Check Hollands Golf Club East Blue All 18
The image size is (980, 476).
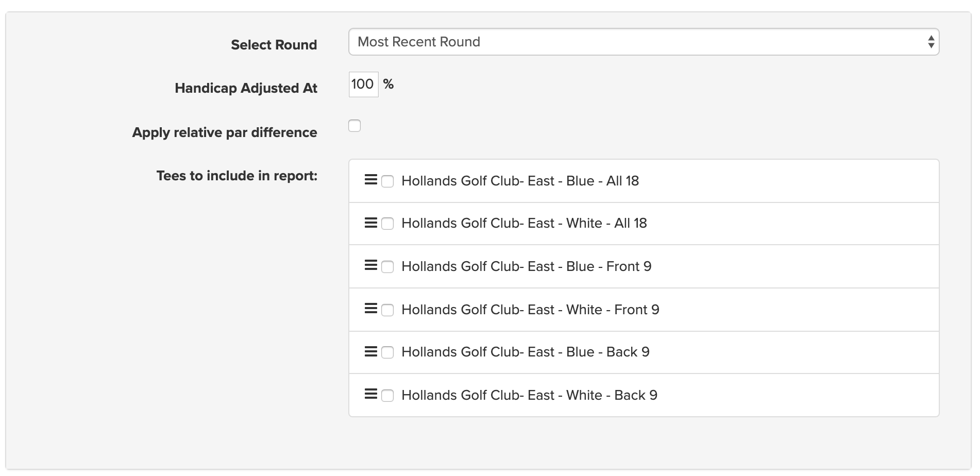tap(387, 181)
